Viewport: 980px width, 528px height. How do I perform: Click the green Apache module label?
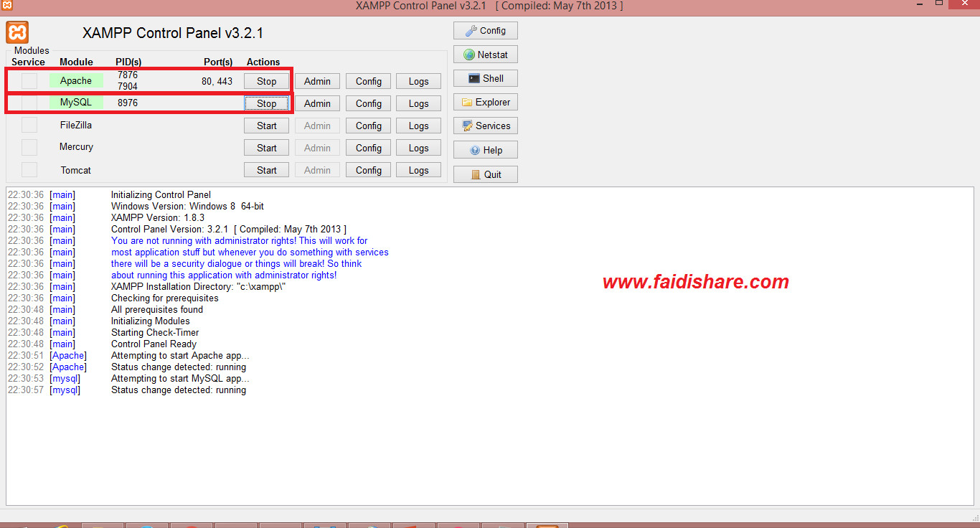click(76, 80)
